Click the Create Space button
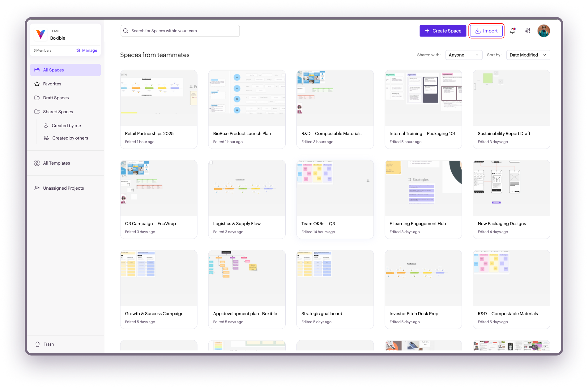 click(443, 31)
